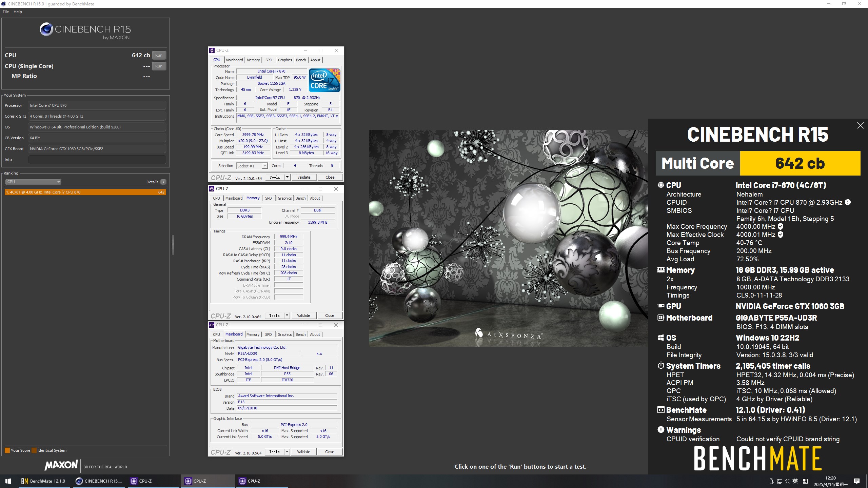
Task: Click the Warnings exclamation icon
Action: (x=661, y=430)
